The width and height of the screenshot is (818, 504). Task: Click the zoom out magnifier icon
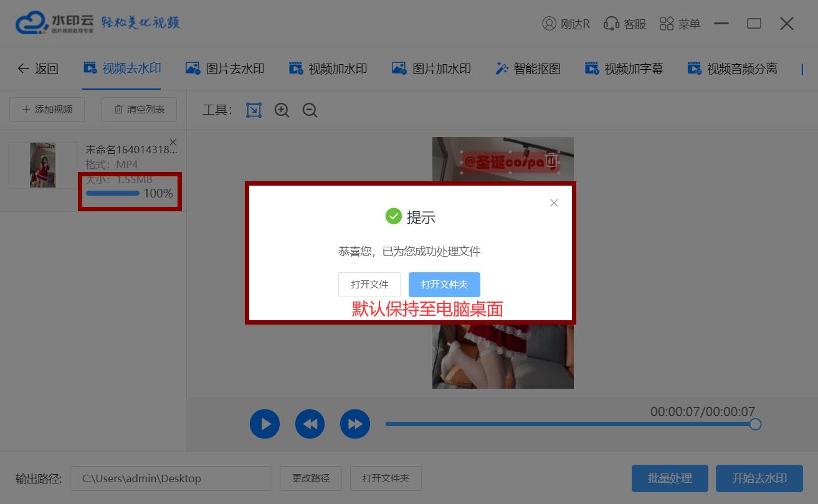(x=310, y=110)
